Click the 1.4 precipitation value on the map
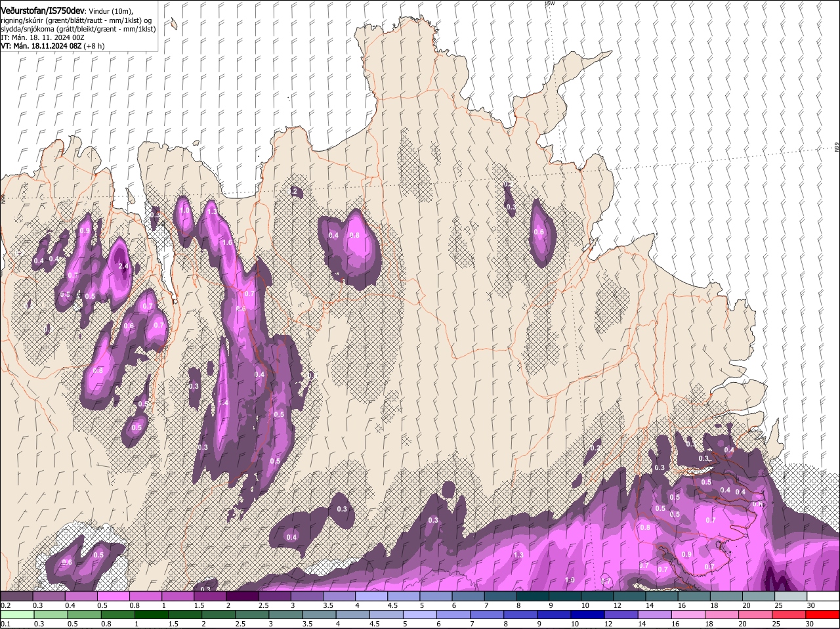The width and height of the screenshot is (840, 629). point(222,403)
